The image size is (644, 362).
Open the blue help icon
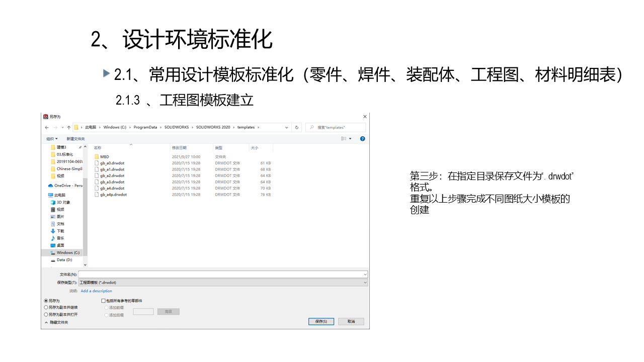point(362,139)
